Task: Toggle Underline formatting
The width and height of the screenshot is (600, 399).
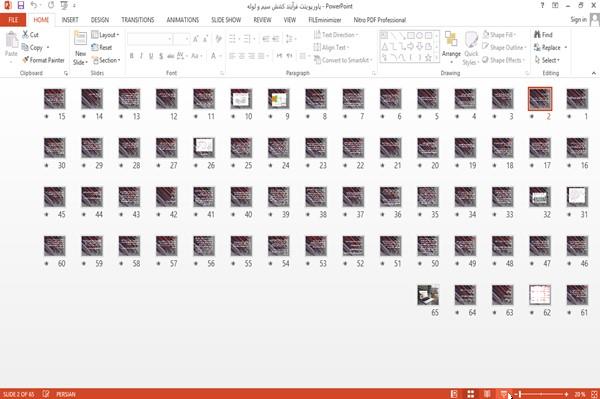Action: pos(151,56)
